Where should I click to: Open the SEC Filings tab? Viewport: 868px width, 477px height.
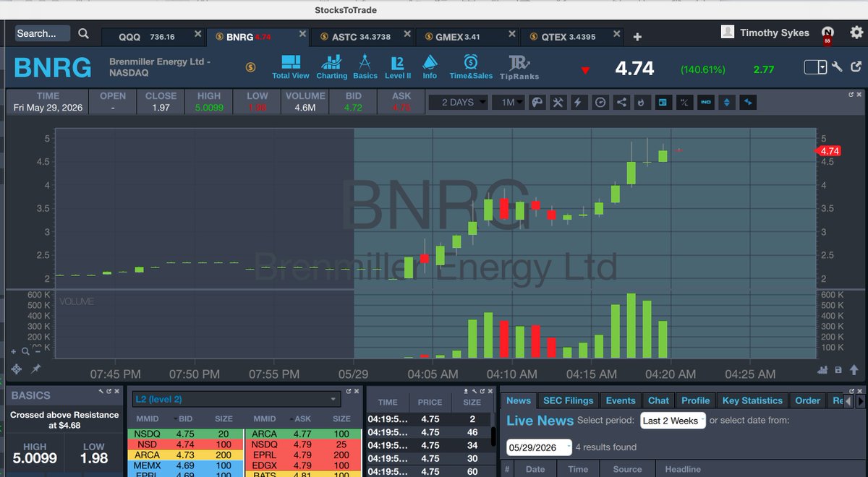568,400
